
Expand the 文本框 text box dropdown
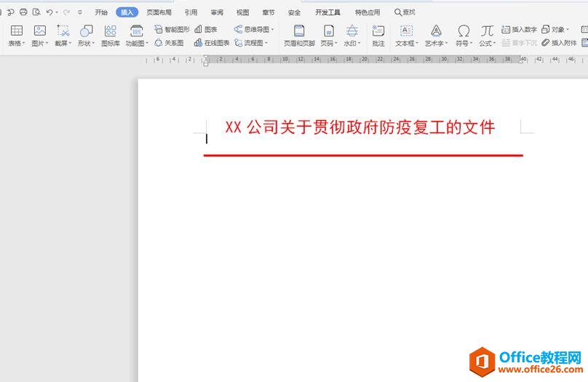406,43
